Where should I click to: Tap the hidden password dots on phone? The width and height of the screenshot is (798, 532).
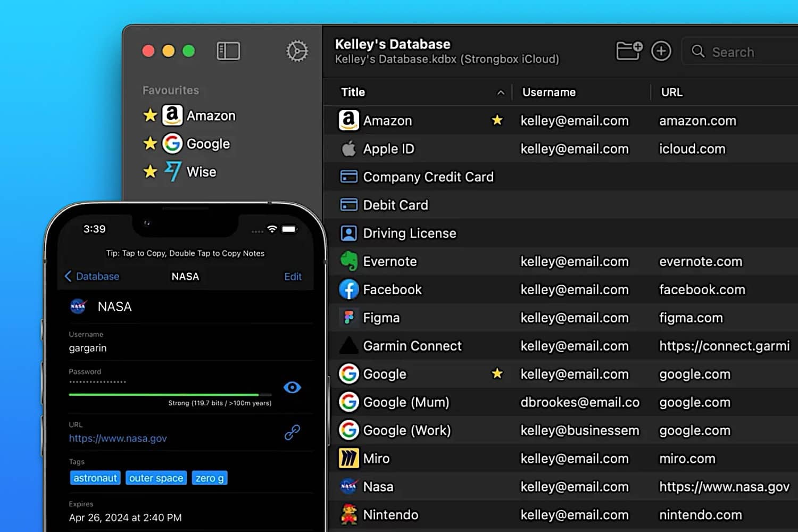[97, 381]
